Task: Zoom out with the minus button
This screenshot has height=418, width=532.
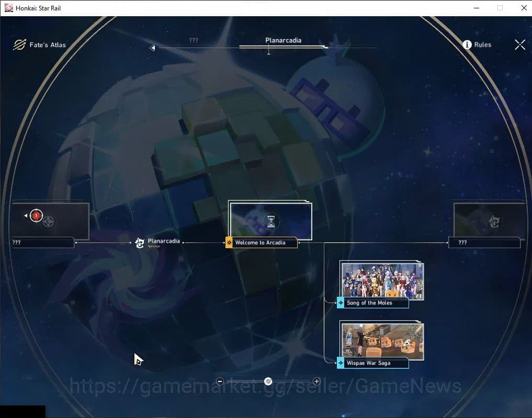Action: pos(220,381)
